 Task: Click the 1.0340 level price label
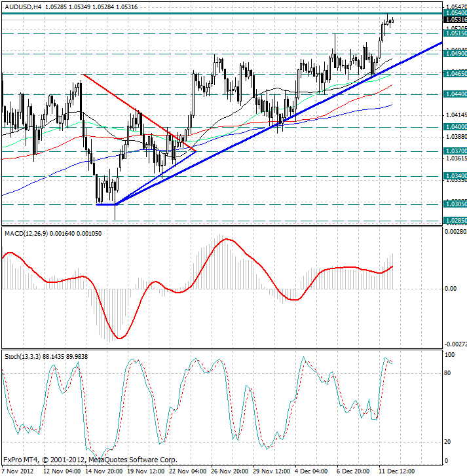click(455, 175)
